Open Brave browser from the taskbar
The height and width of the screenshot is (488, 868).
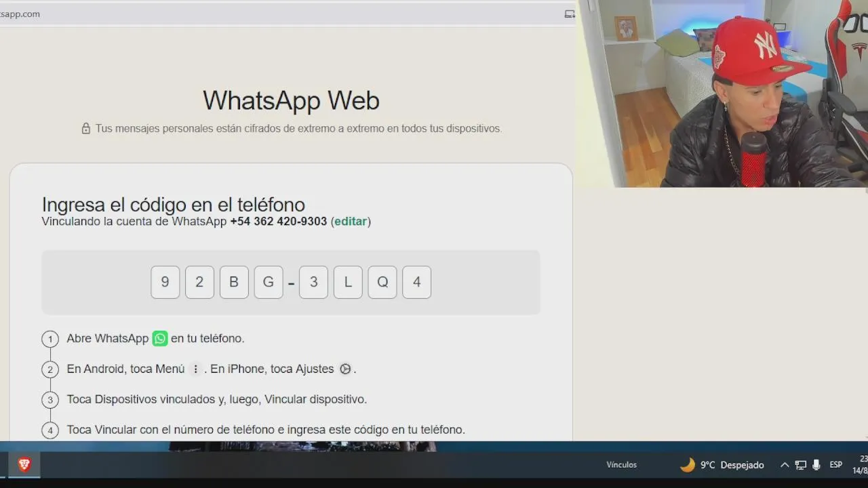[x=24, y=464]
